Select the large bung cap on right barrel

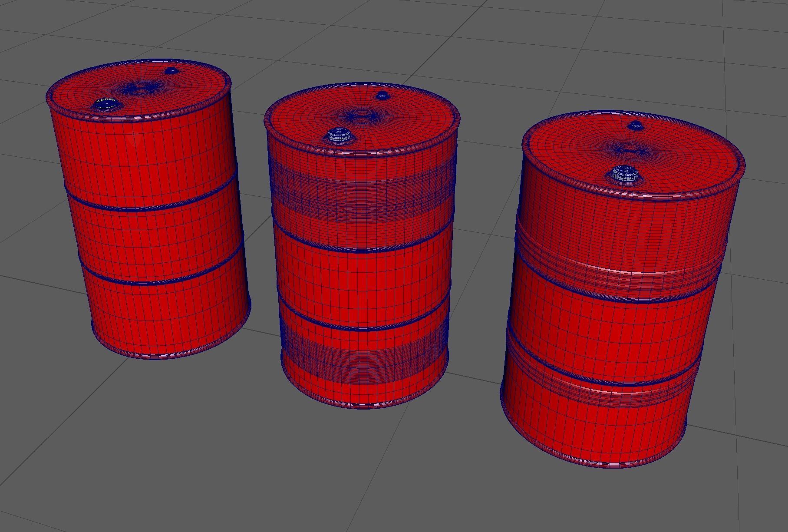tap(626, 174)
